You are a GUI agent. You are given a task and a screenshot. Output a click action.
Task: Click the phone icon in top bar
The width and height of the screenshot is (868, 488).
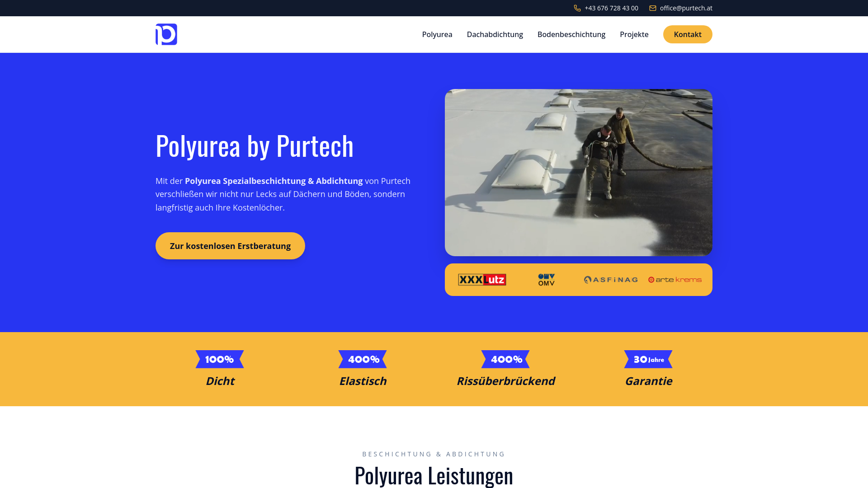tap(577, 8)
